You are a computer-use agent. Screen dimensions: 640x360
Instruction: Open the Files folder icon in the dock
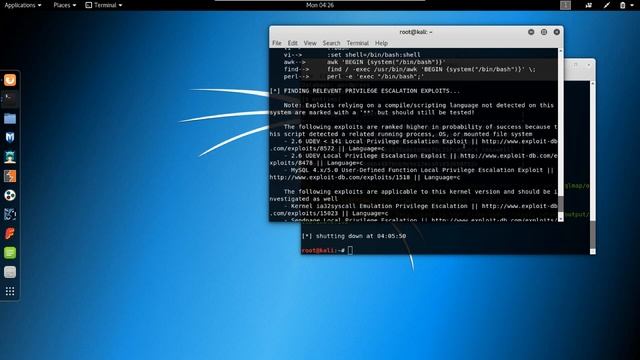(x=10, y=118)
